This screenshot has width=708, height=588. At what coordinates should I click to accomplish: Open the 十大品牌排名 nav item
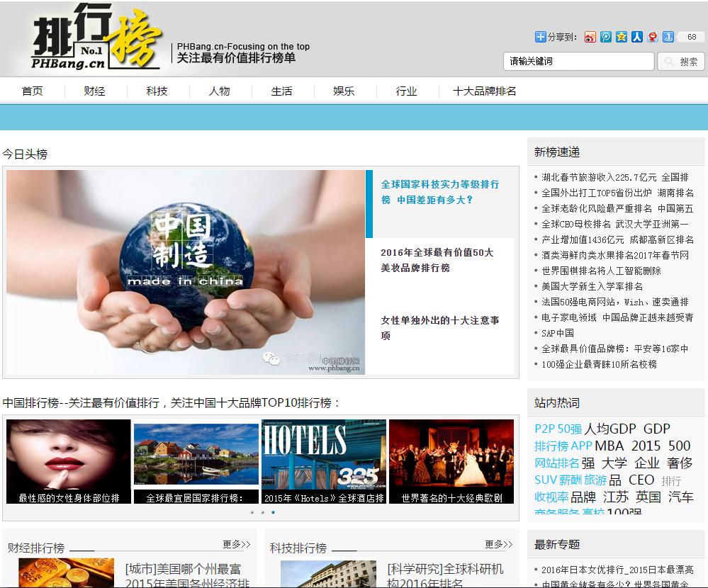(x=484, y=91)
